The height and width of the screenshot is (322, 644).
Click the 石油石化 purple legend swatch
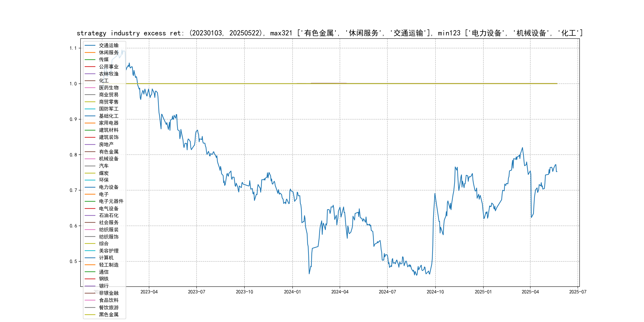pos(90,215)
